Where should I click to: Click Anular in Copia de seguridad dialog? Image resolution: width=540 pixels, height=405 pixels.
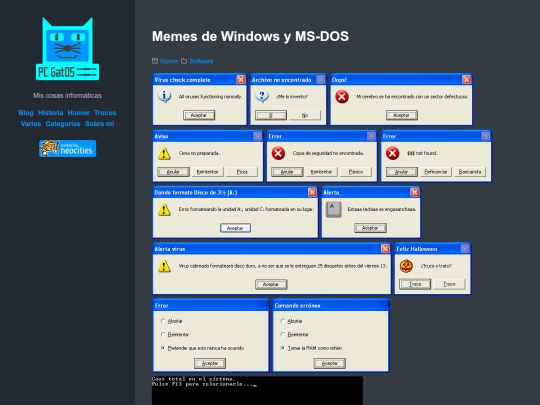click(287, 172)
